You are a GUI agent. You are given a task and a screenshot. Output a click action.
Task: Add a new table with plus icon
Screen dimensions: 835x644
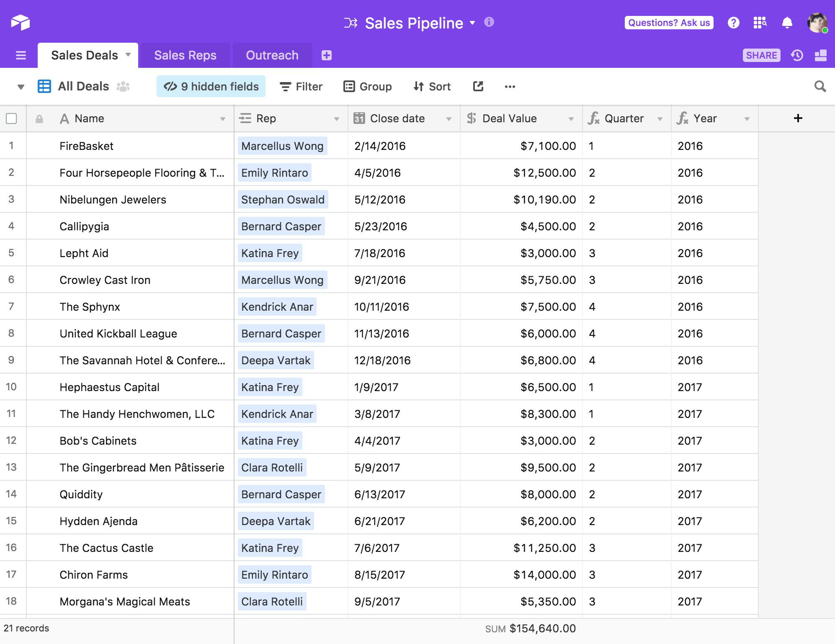327,55
